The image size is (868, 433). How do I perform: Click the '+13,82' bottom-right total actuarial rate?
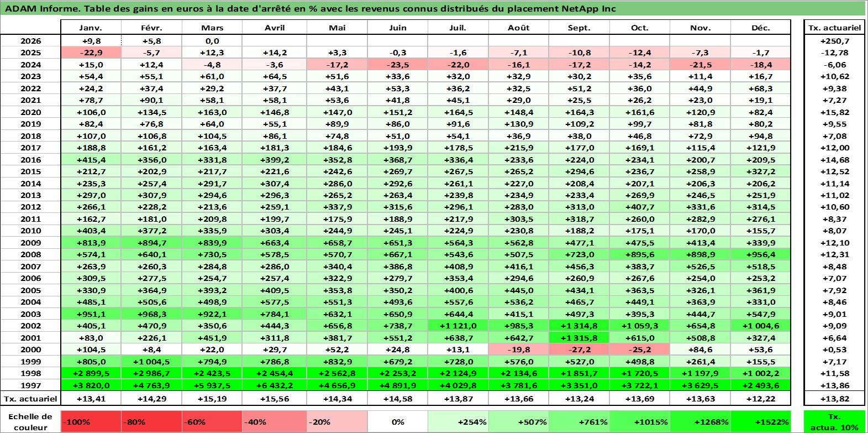coord(835,399)
